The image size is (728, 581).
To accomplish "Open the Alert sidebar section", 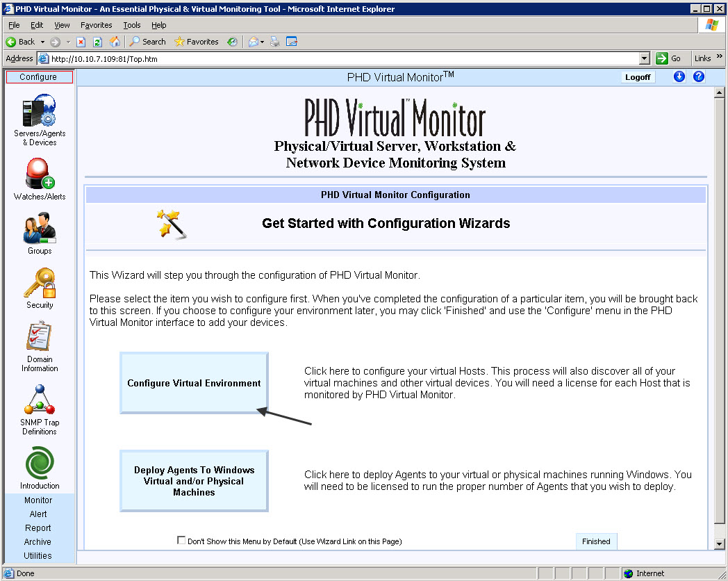I will pyautogui.click(x=38, y=514).
